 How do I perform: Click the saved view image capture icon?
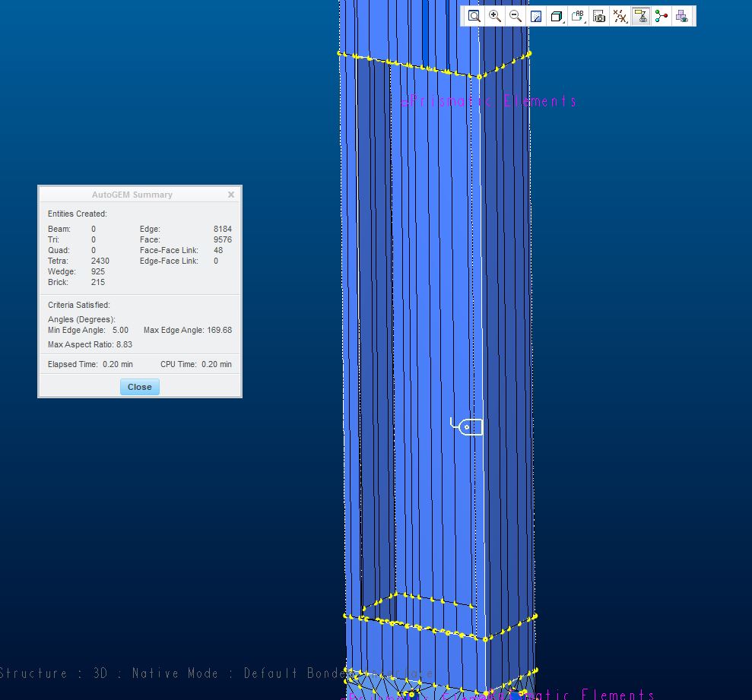(598, 15)
